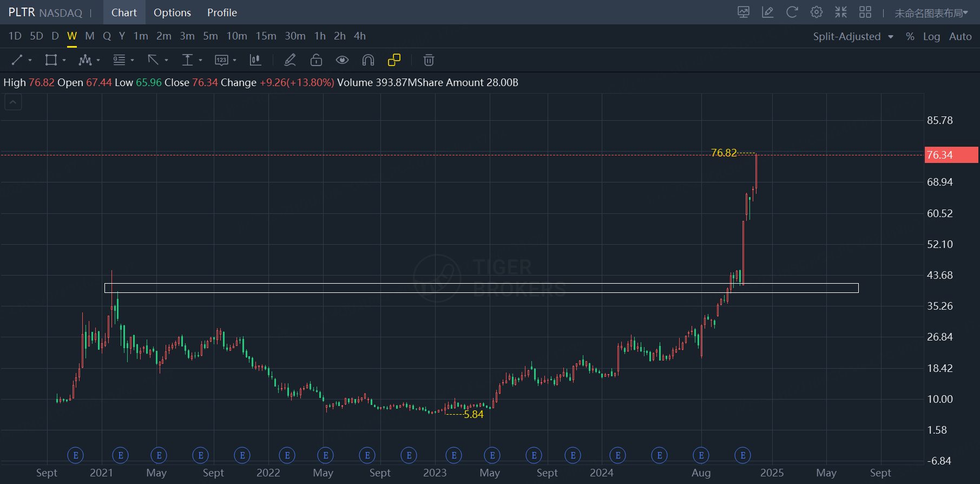Click the earnings E marker above Aug

pyautogui.click(x=701, y=455)
